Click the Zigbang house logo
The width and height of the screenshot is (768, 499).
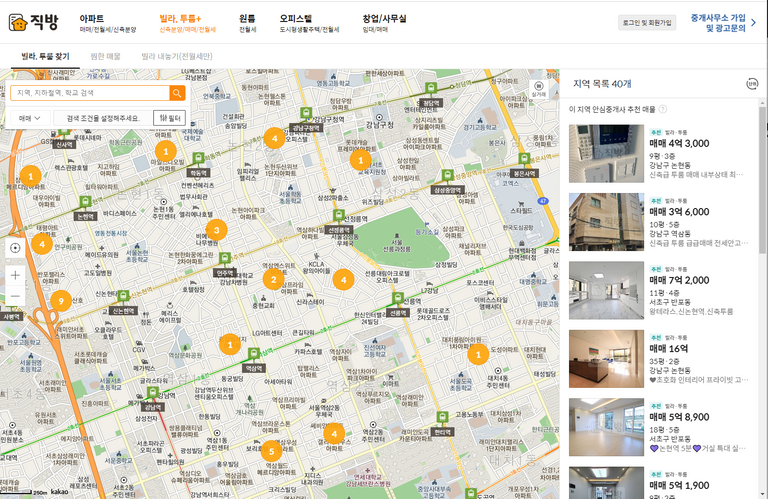pyautogui.click(x=18, y=23)
